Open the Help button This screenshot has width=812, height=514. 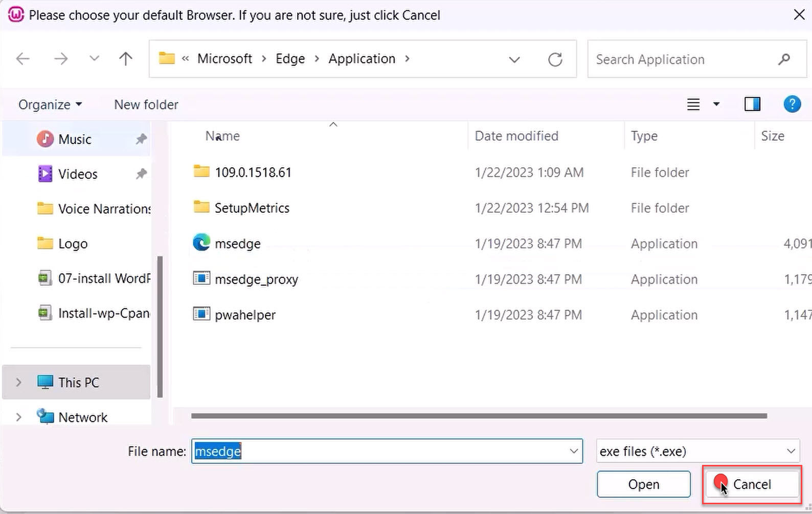(x=792, y=104)
